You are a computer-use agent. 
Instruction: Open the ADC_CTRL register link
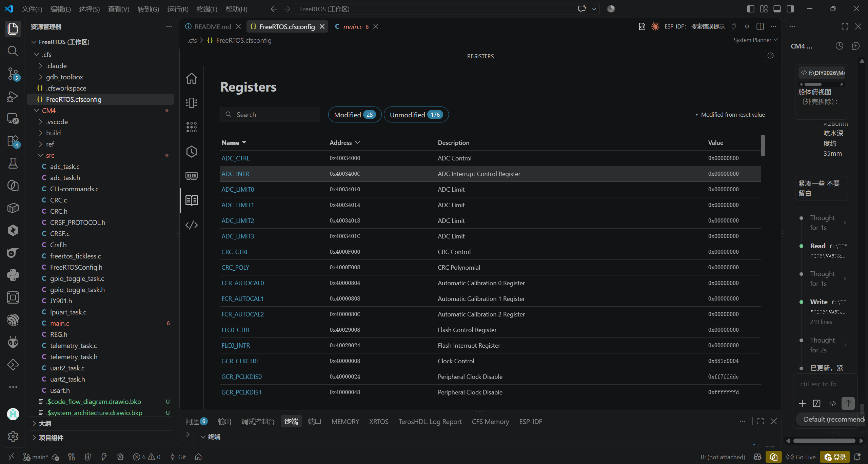[235, 158]
